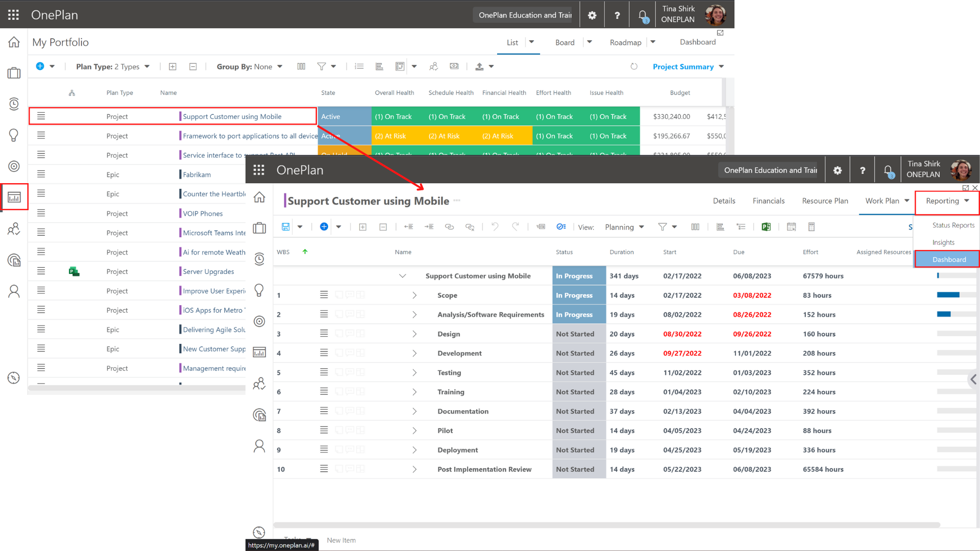This screenshot has height=551, width=980.
Task: Open the Support Customer using Mobile project link
Action: point(232,116)
